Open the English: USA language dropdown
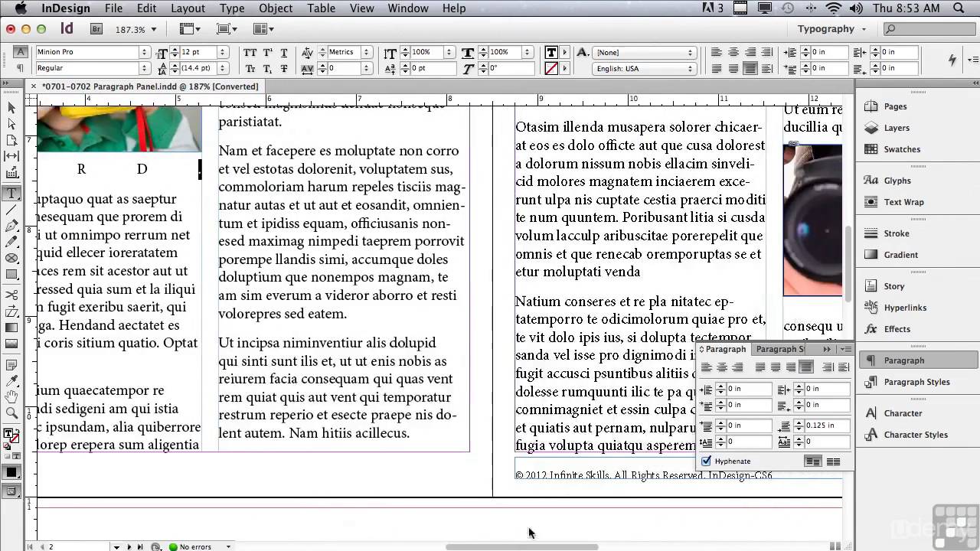Image resolution: width=980 pixels, height=551 pixels. (x=645, y=68)
